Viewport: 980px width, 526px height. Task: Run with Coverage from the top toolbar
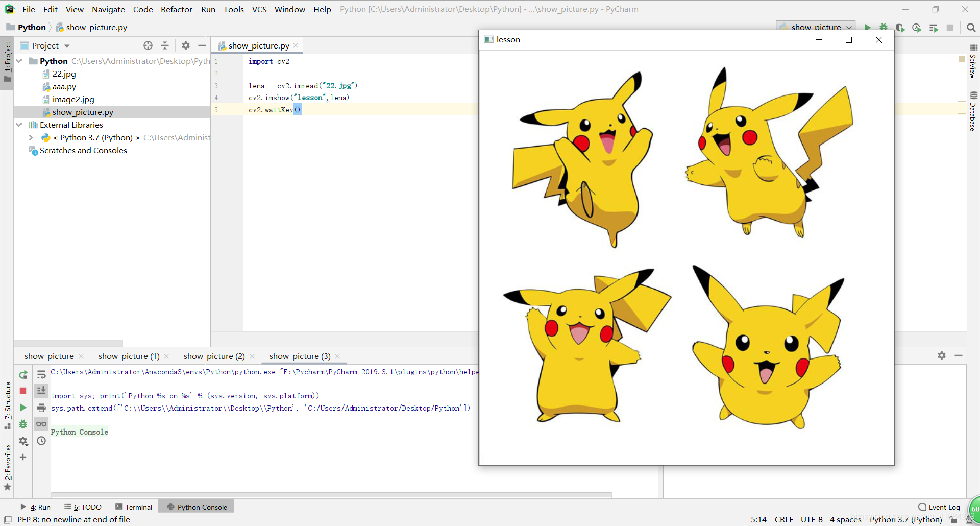(x=900, y=28)
